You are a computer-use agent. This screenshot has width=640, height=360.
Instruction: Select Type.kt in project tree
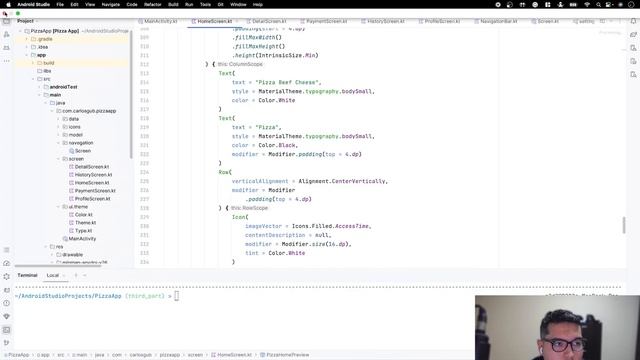tap(83, 231)
